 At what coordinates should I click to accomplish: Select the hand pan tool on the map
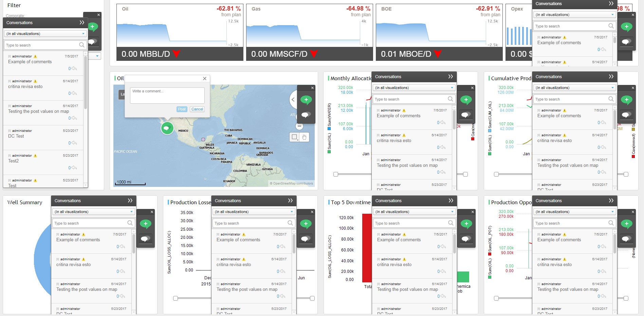[304, 137]
